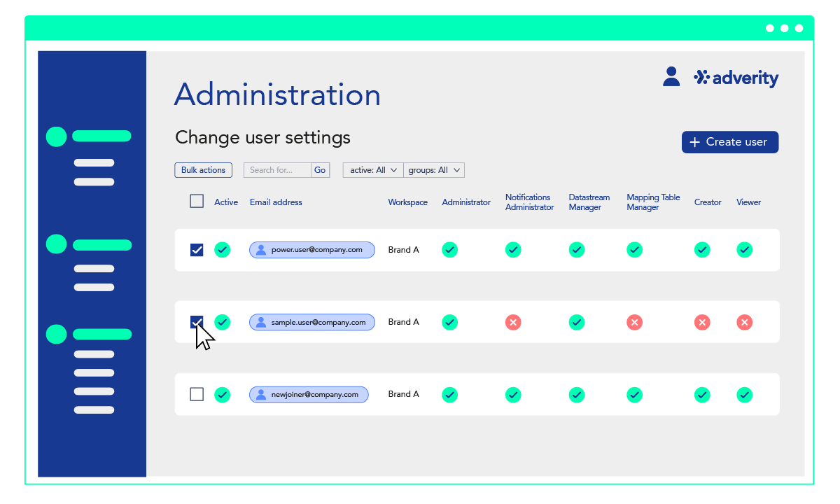840x504 pixels.
Task: Select the third green sidebar menu item
Action: (x=101, y=335)
